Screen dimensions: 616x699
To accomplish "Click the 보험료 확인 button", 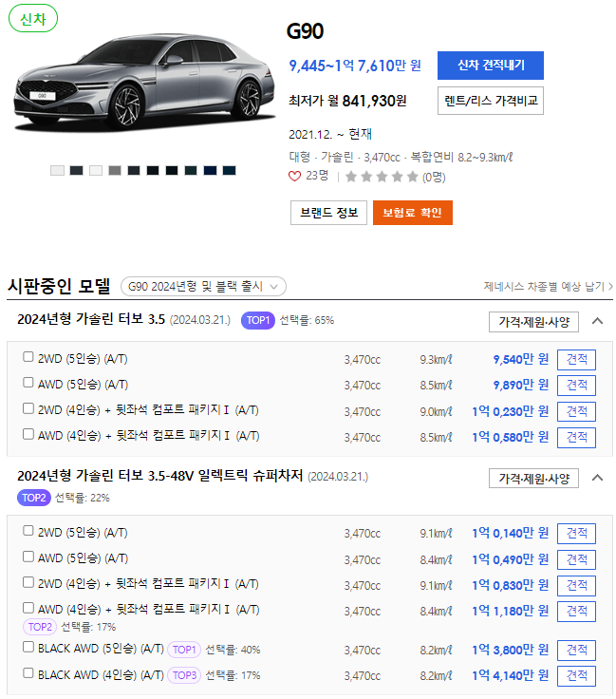I will click(x=413, y=213).
